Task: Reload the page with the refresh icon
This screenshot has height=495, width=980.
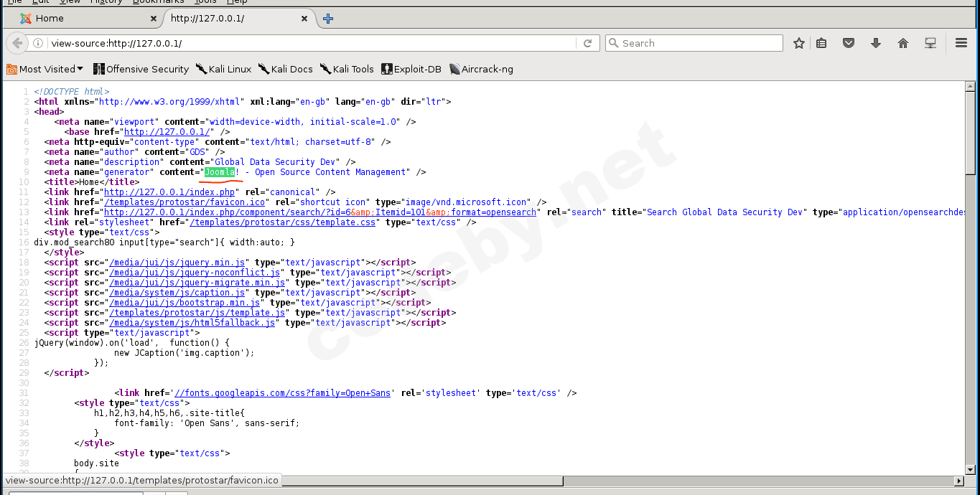Action: (587, 43)
